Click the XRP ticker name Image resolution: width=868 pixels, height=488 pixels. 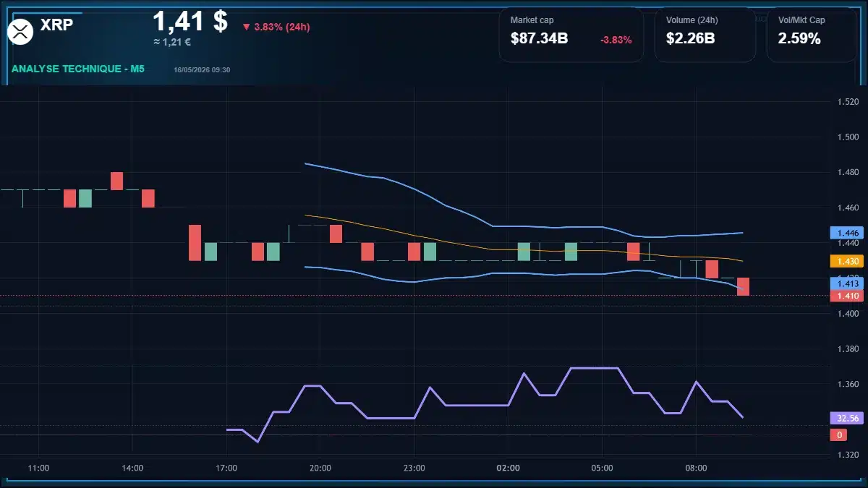(x=56, y=25)
